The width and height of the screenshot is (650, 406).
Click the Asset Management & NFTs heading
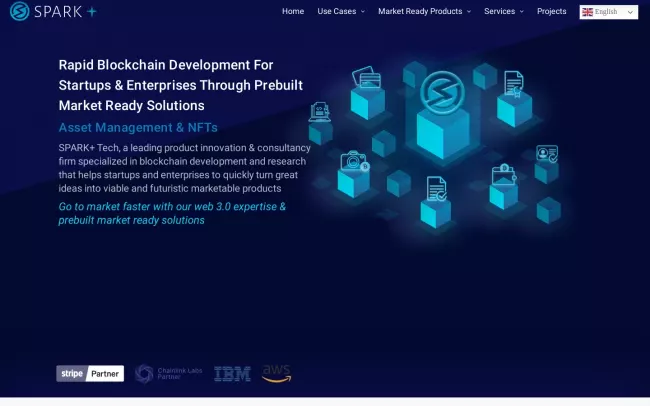(138, 128)
